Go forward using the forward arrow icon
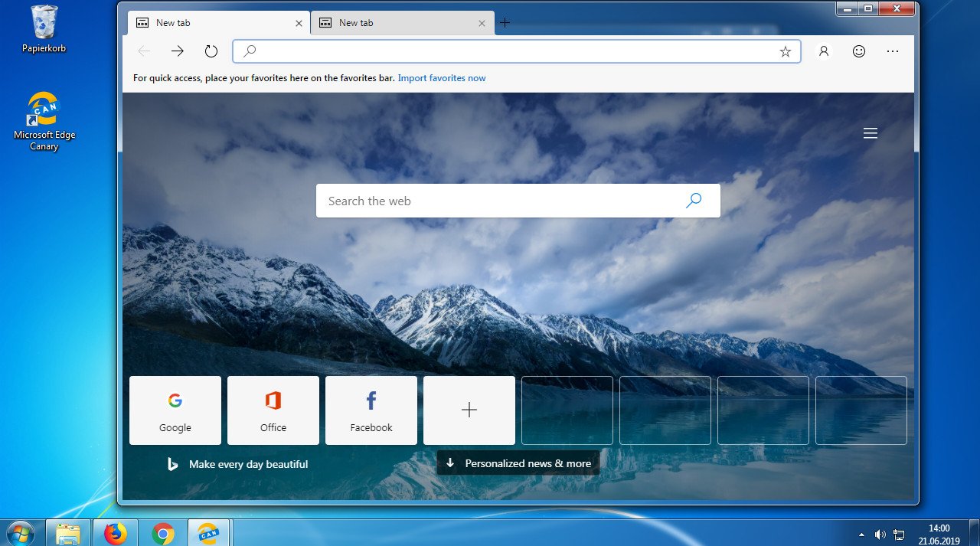The image size is (980, 546). (x=177, y=51)
